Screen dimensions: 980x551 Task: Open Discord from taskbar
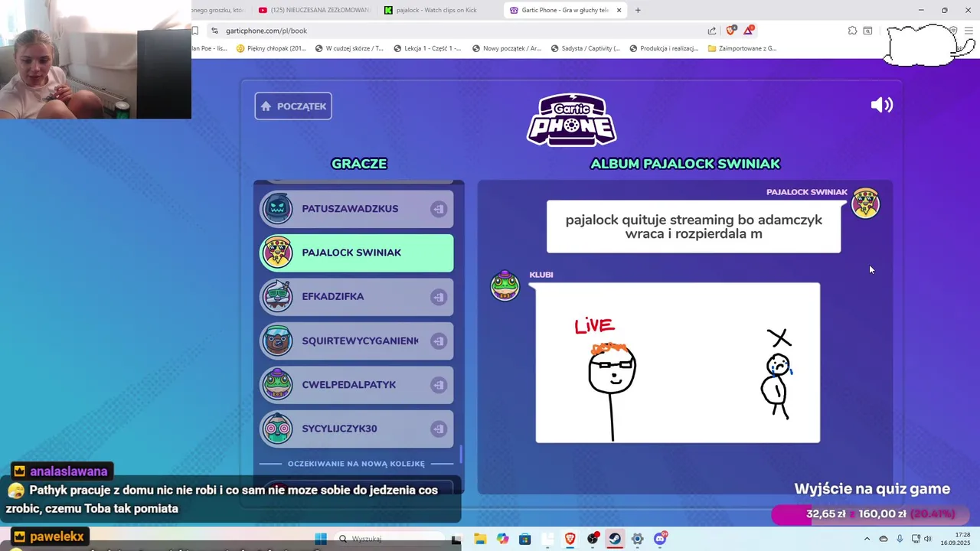click(660, 539)
